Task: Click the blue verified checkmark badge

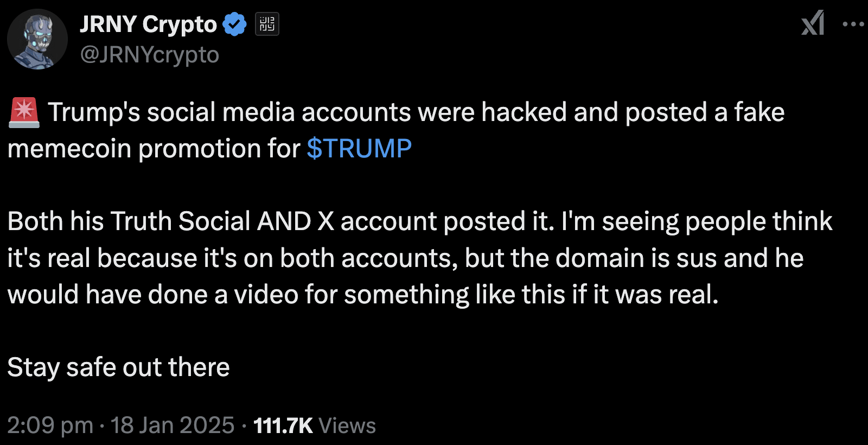Action: tap(234, 24)
